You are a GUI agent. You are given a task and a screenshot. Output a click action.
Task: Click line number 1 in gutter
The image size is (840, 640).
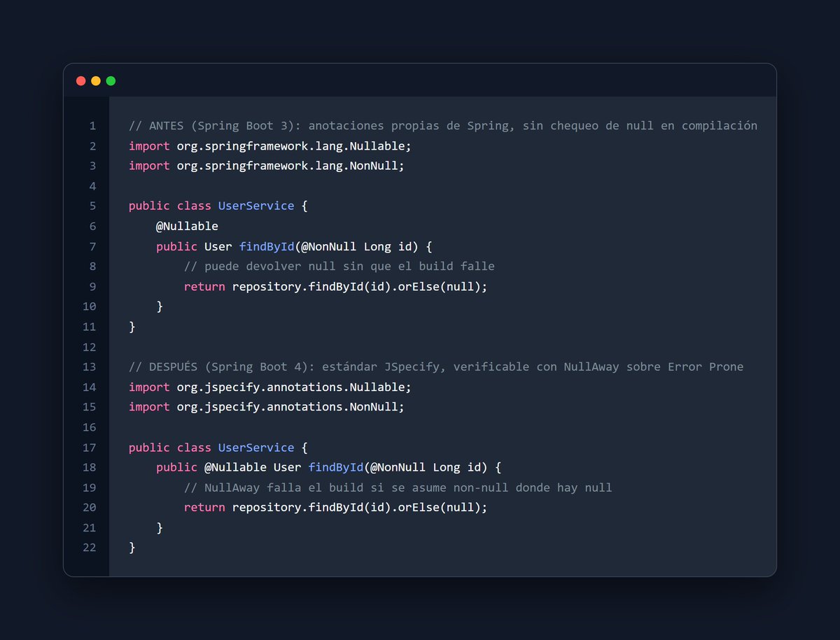(92, 126)
